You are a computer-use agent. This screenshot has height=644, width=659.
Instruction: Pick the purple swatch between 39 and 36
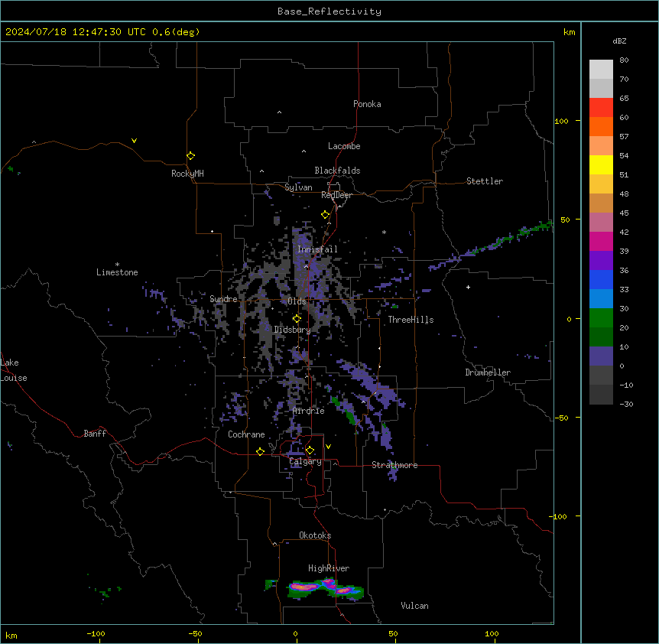point(601,260)
